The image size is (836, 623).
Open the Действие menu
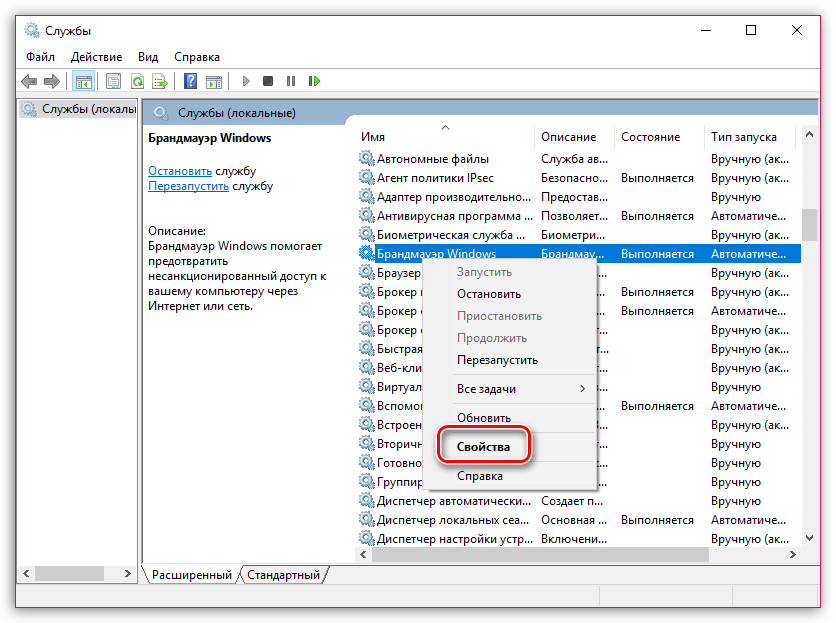point(97,57)
